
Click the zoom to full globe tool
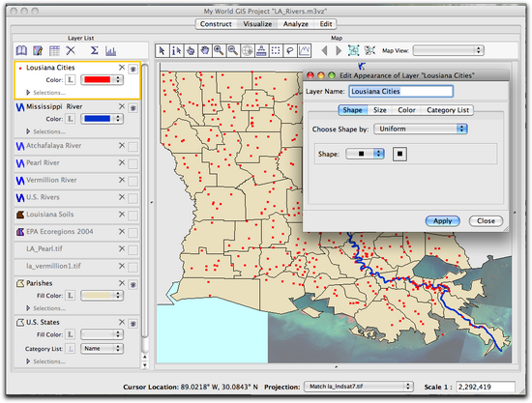tap(248, 51)
